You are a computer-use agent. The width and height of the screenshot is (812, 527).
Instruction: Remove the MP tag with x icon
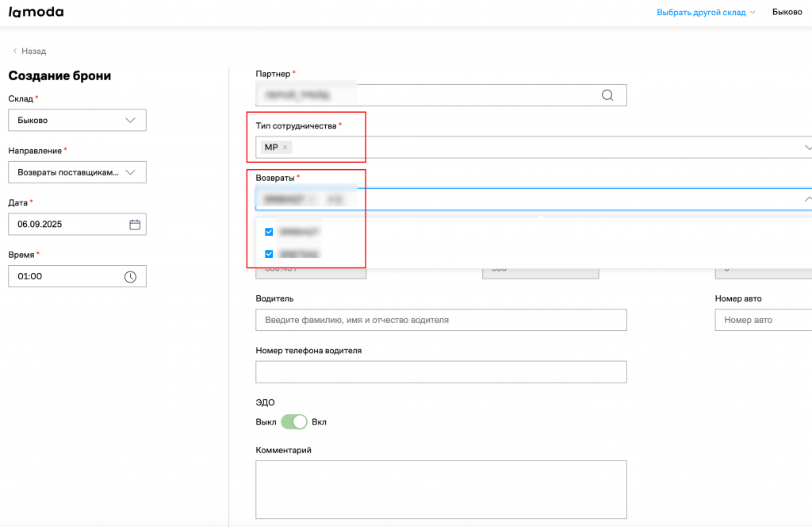(285, 148)
